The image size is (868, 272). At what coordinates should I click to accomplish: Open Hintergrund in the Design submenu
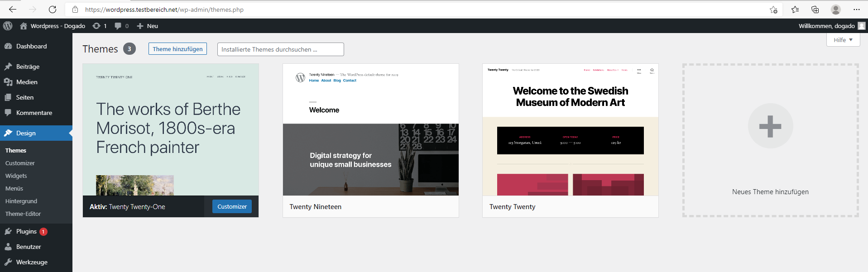(x=21, y=201)
